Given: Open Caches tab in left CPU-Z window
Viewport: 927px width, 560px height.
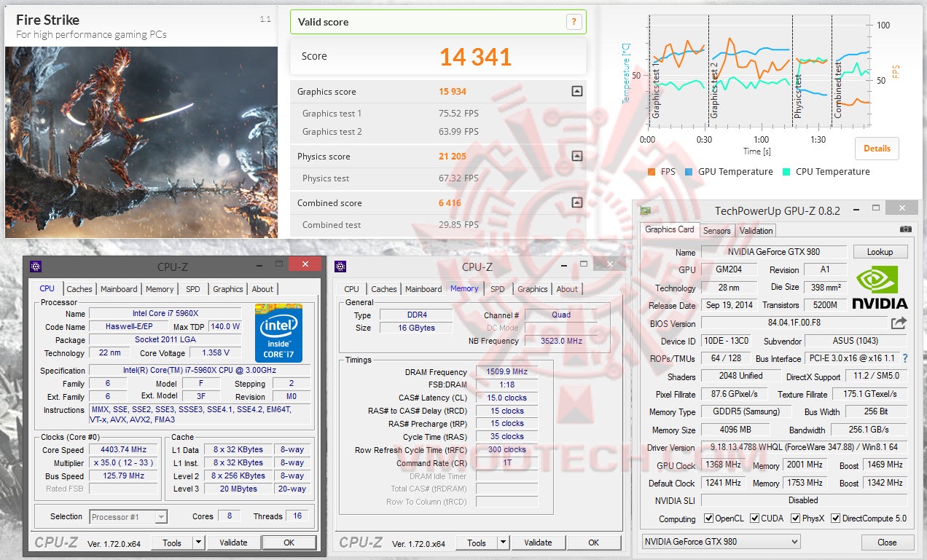Looking at the screenshot, I should tap(79, 289).
